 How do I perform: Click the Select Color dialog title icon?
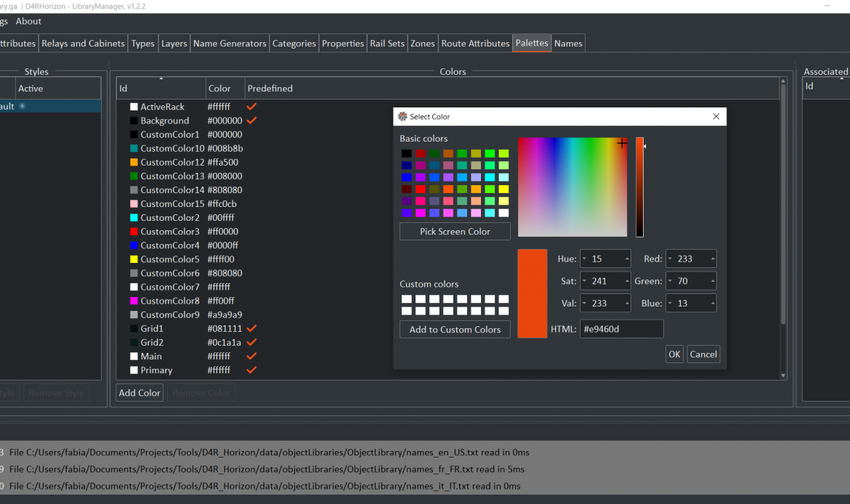click(402, 117)
